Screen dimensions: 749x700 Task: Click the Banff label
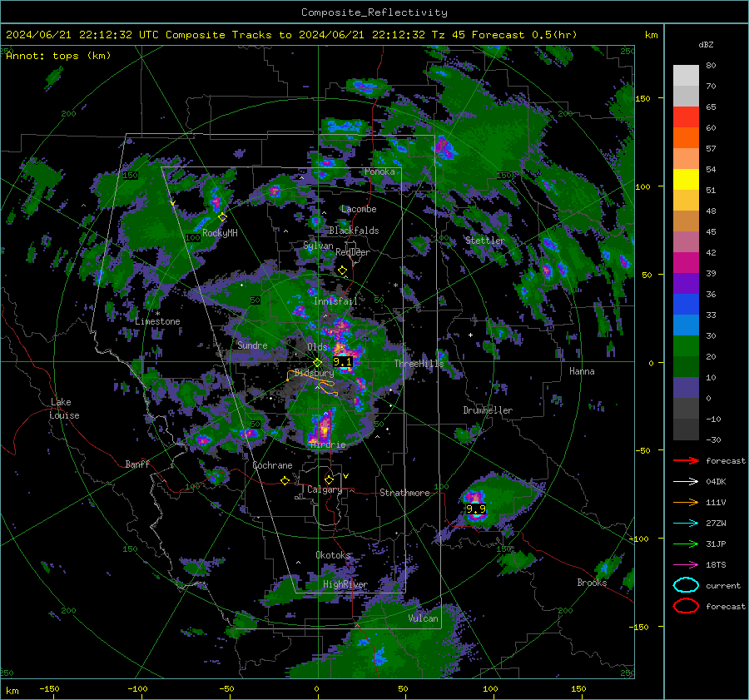tap(137, 464)
